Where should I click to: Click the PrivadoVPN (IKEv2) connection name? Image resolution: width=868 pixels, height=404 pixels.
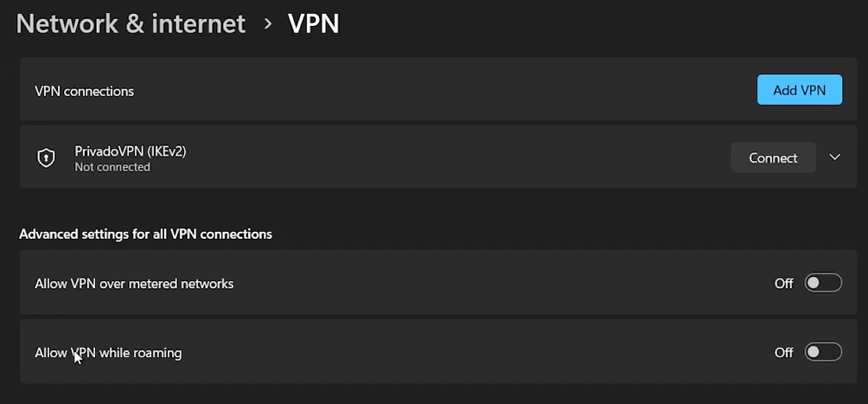click(x=131, y=151)
